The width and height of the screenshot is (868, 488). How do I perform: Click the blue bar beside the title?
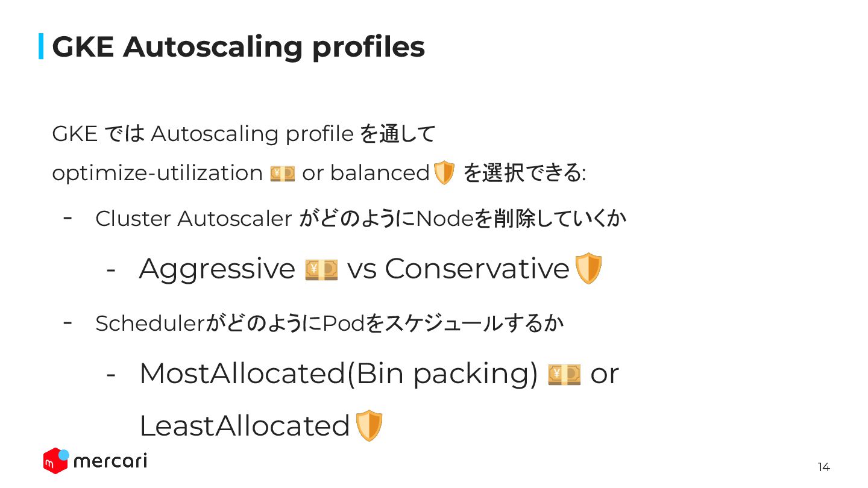click(x=41, y=46)
